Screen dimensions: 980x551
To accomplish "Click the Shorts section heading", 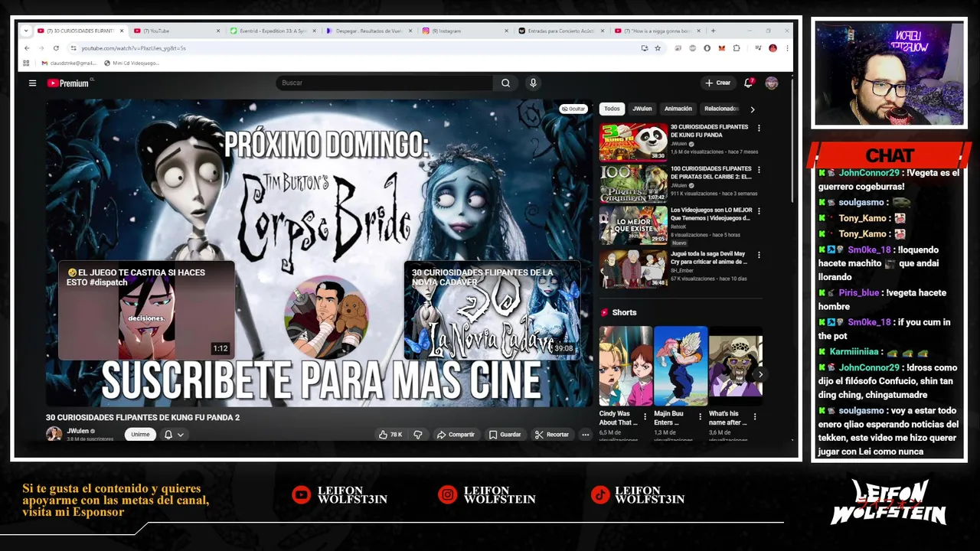I will (624, 312).
